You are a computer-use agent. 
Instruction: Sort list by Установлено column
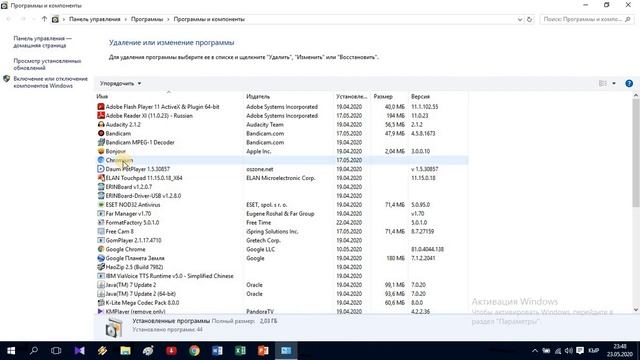[x=352, y=96]
